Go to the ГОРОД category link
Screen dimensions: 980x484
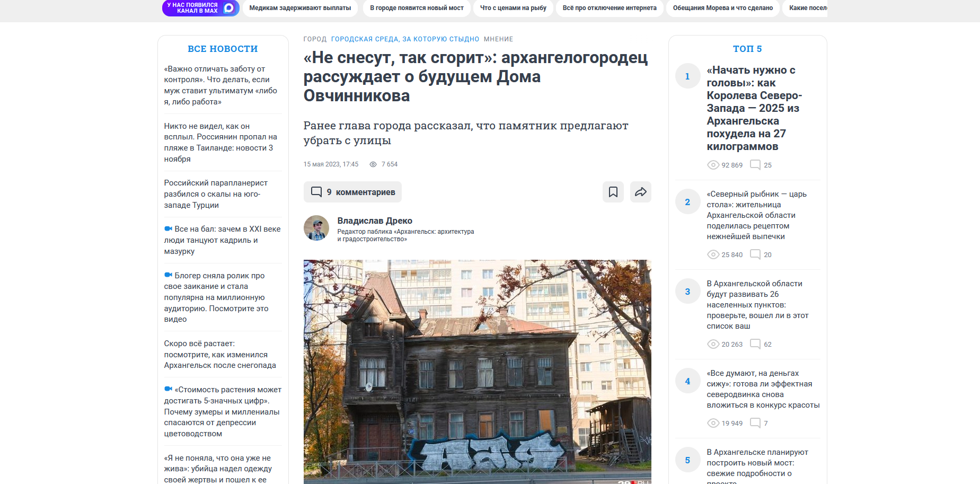tap(315, 39)
